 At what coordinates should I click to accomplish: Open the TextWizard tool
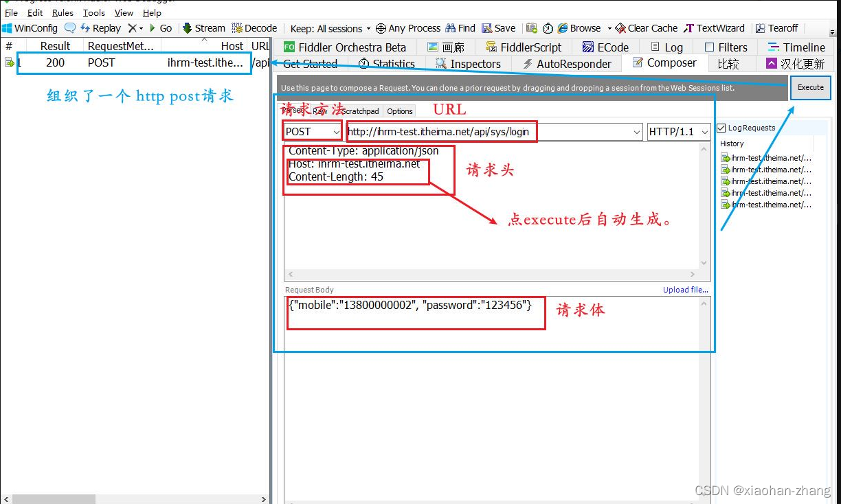(x=714, y=28)
